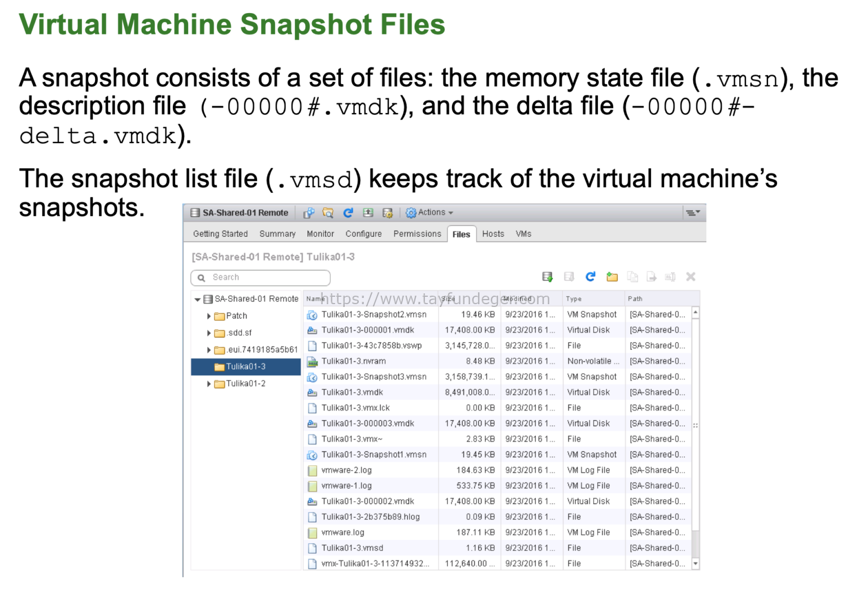Screen dimensions: 868x597
Task: Open the Actions dropdown menu
Action: point(429,212)
